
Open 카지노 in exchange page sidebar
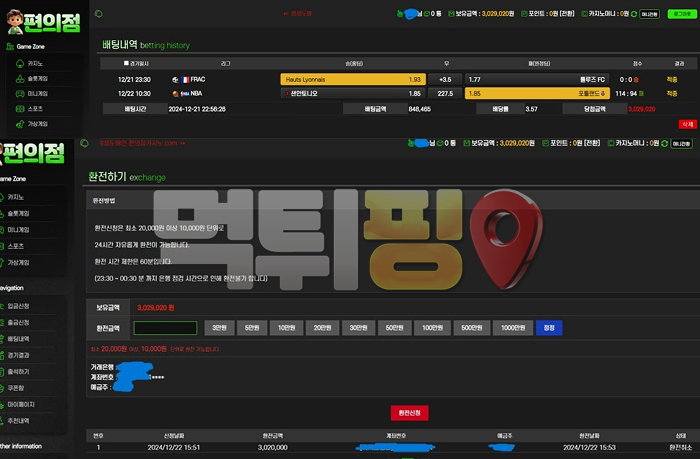[15, 197]
